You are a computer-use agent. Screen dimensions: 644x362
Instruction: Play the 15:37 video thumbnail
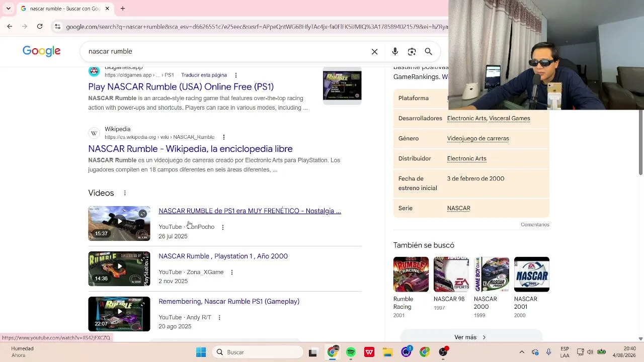tap(119, 223)
